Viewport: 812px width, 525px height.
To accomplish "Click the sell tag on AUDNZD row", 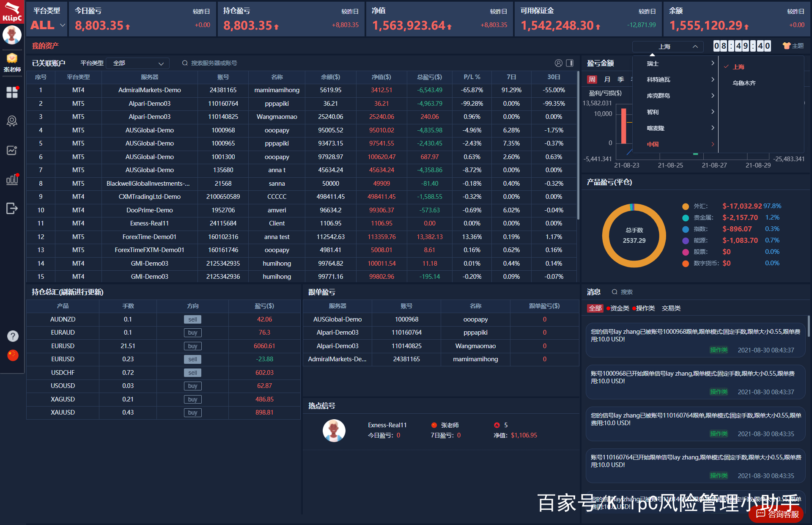I will pos(192,320).
